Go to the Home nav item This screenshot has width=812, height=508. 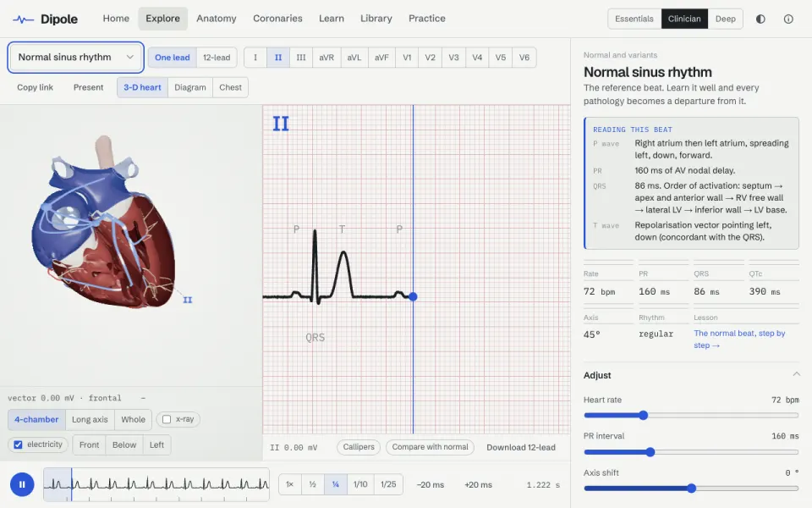coord(116,19)
